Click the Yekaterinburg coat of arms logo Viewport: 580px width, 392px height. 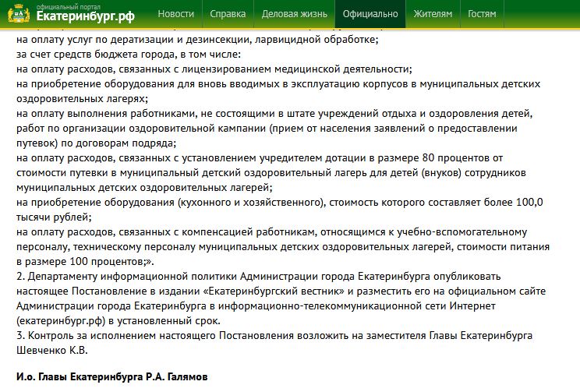click(19, 14)
